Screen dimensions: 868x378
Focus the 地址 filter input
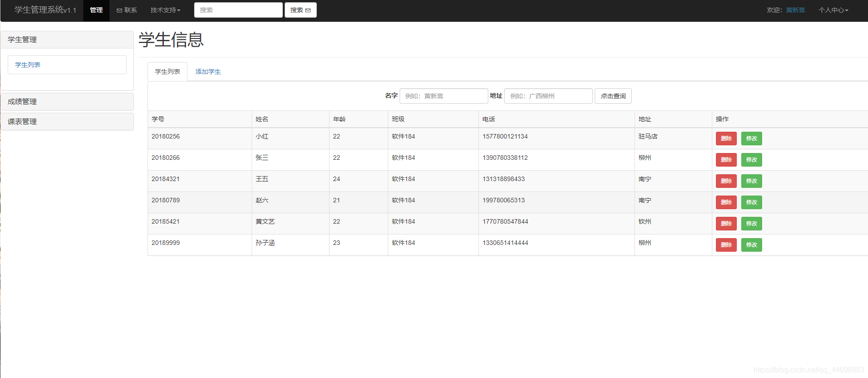click(548, 96)
